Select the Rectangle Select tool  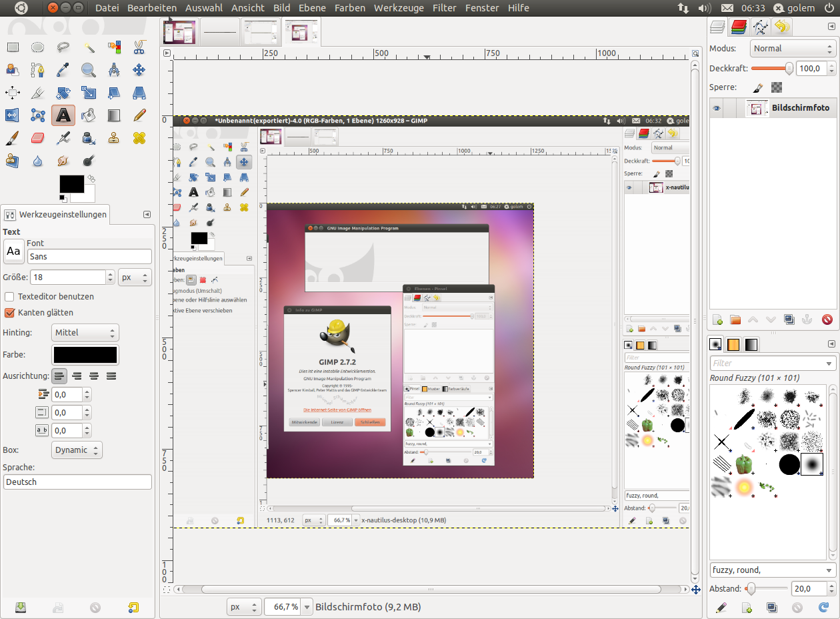pos(13,47)
